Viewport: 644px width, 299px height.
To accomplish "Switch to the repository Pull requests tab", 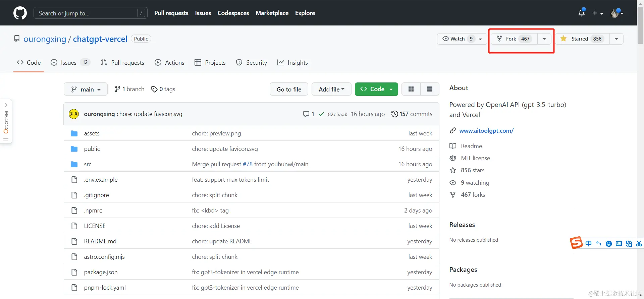I will 122,62.
